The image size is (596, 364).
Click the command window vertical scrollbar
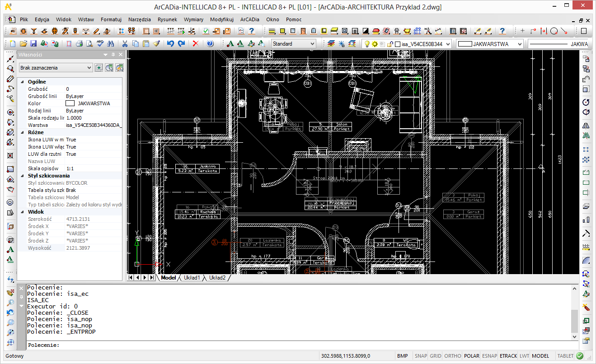574,313
